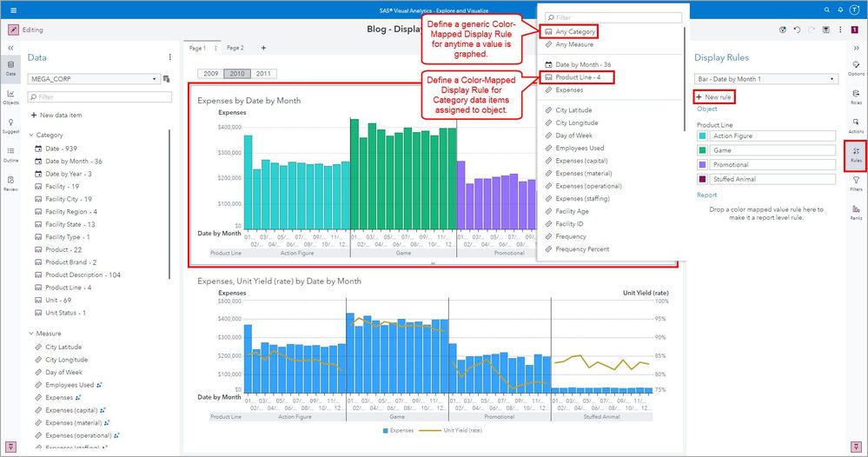Select the 2009 year button
Image resolution: width=868 pixels, height=457 pixels.
[x=211, y=74]
